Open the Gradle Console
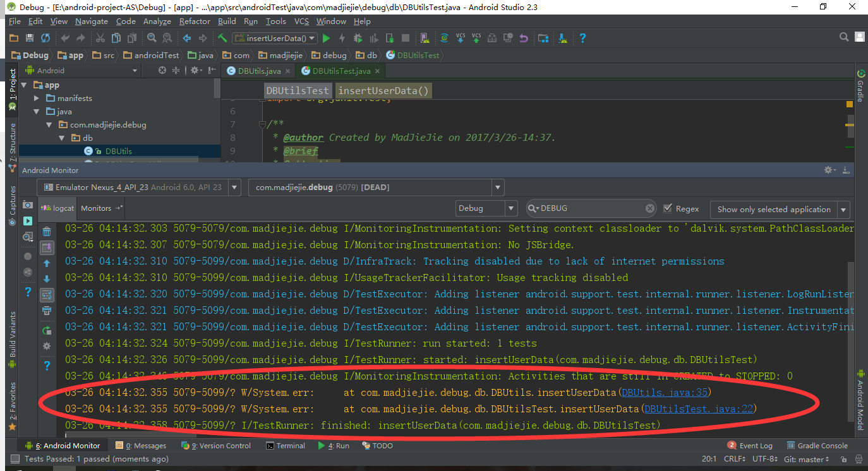 click(x=817, y=446)
